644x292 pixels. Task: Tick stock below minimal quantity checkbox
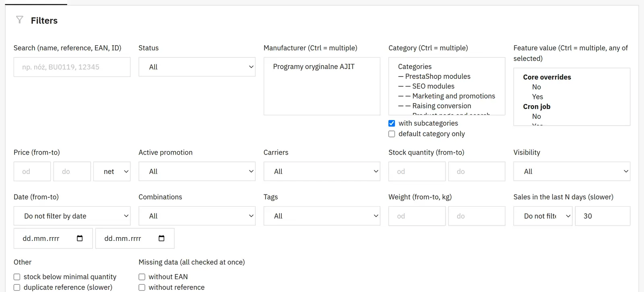(17, 277)
